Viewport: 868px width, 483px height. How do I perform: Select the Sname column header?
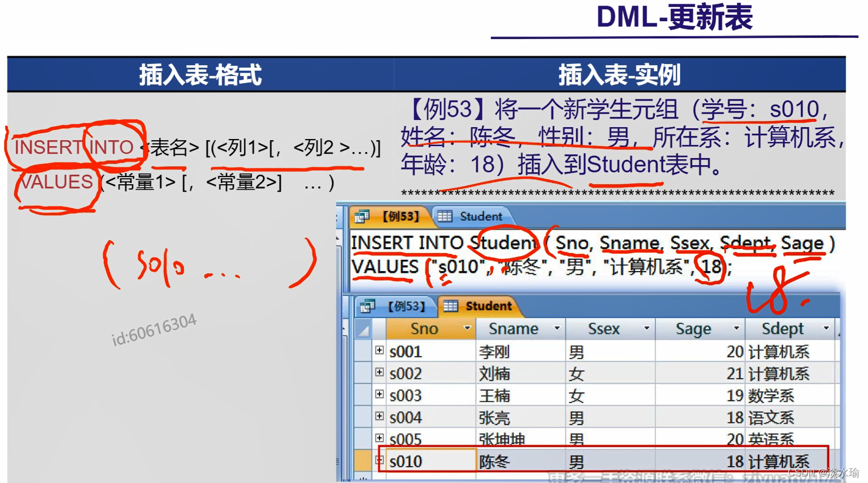pyautogui.click(x=521, y=329)
